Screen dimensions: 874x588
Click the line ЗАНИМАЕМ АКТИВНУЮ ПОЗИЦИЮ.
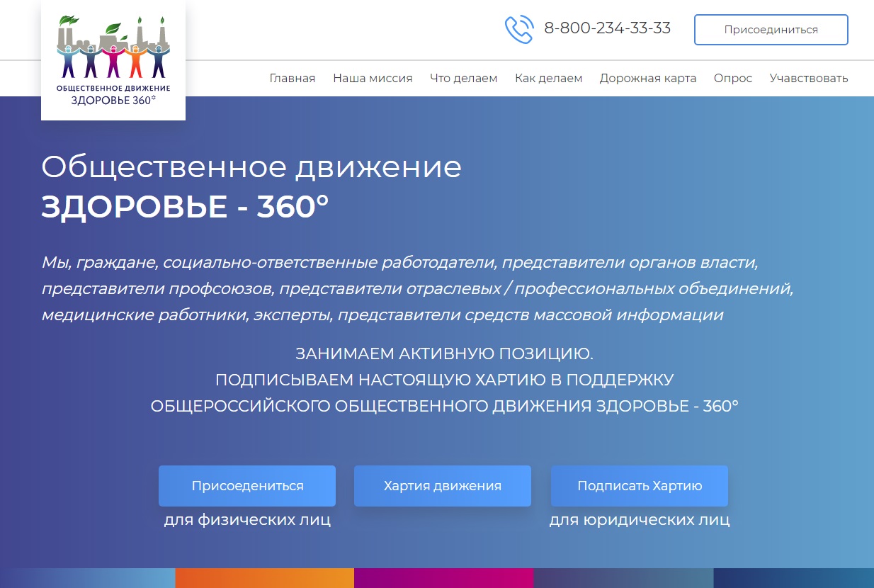(x=444, y=354)
